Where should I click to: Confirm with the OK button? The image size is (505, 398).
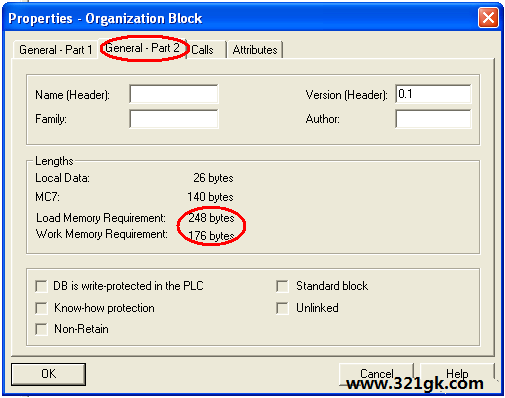pos(49,374)
